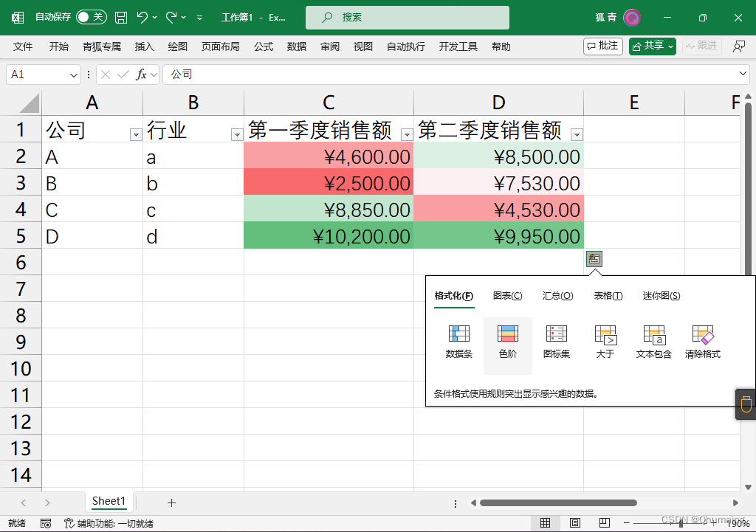The image size is (756, 532).
Task: Click 清除格式 to clear formatting
Action: click(701, 341)
